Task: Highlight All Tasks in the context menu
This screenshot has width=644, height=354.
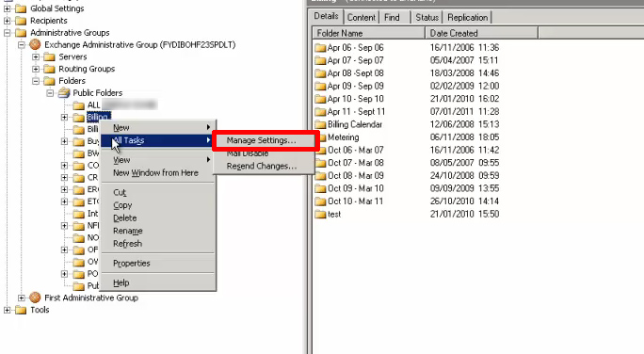Action: (x=158, y=140)
